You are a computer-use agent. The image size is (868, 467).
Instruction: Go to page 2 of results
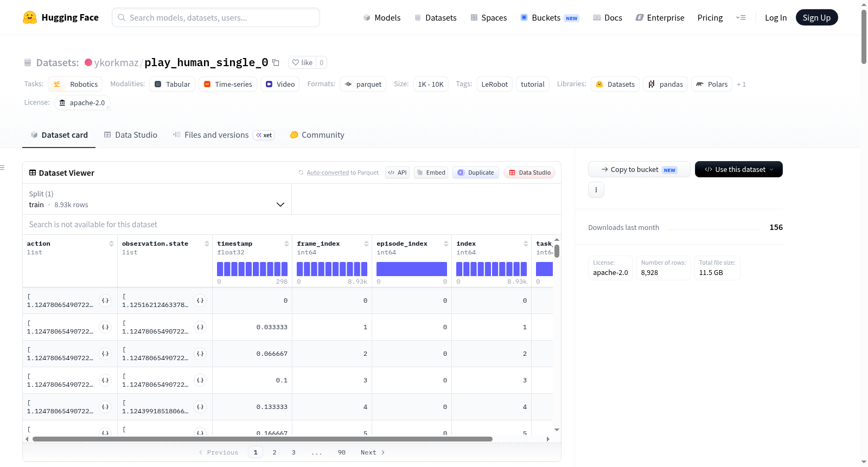(275, 452)
